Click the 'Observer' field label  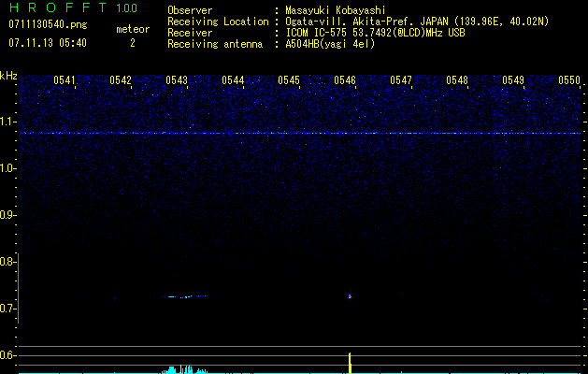click(190, 10)
